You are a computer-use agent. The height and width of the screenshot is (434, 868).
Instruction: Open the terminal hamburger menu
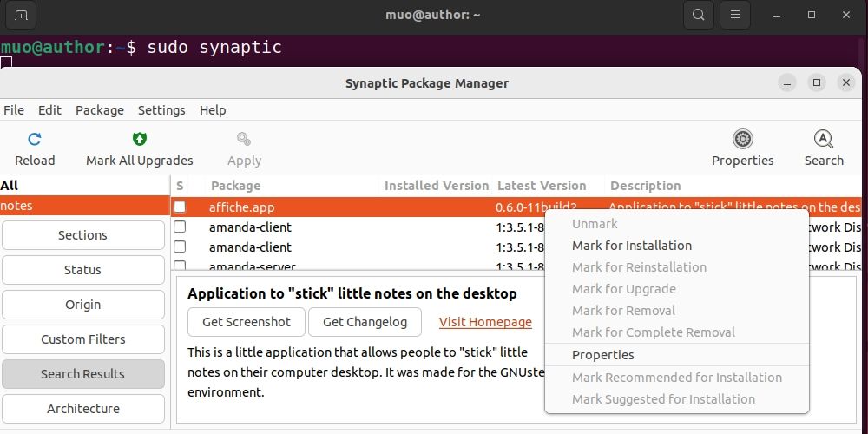(735, 15)
